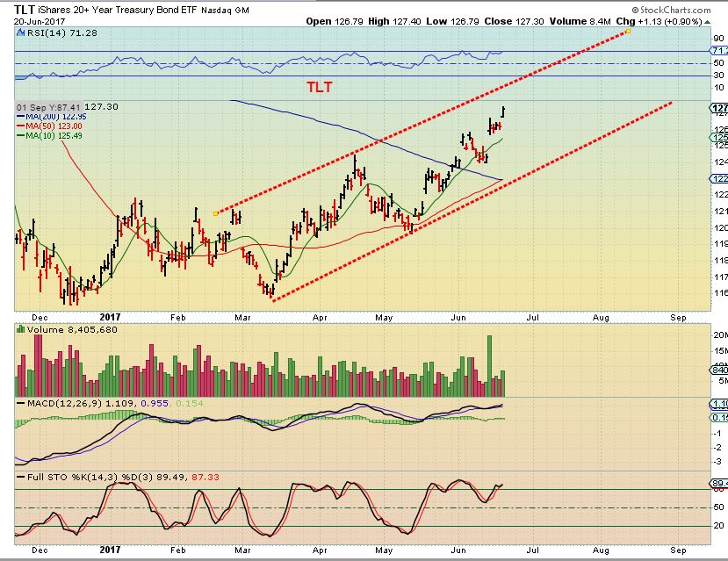Click the green up-arrow beside the change value
Image resolution: width=728 pixels, height=561 pixels.
[x=707, y=22]
